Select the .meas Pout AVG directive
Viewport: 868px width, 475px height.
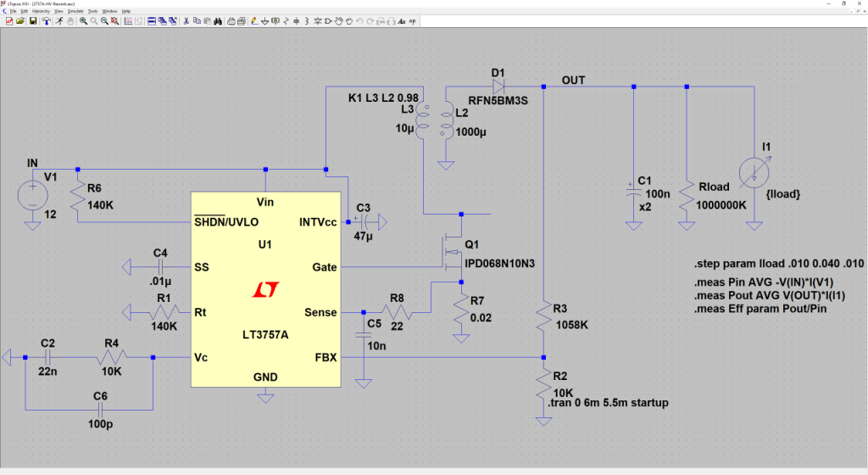click(770, 296)
